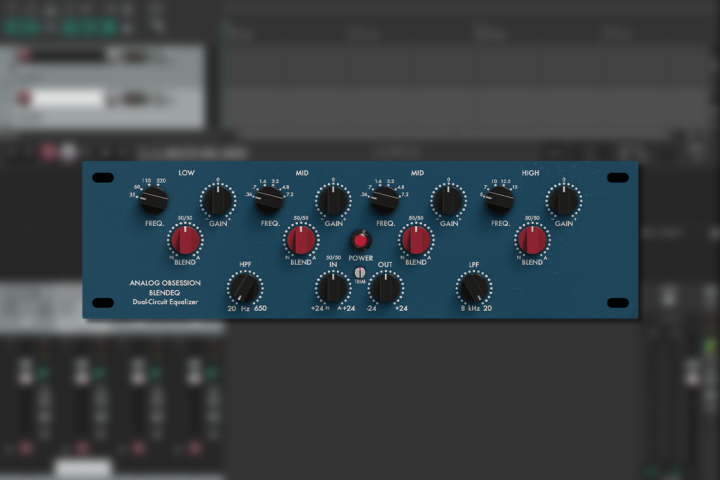Click the ANALOG OBSESSION brand text

[x=165, y=283]
